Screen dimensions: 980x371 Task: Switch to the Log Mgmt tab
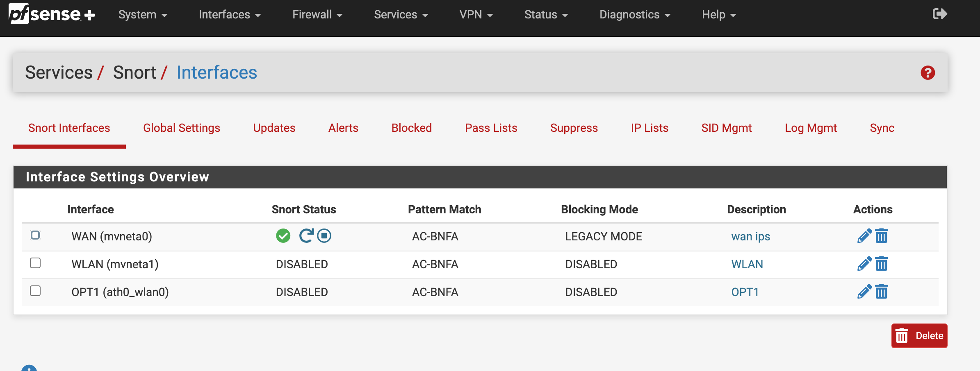pos(811,128)
